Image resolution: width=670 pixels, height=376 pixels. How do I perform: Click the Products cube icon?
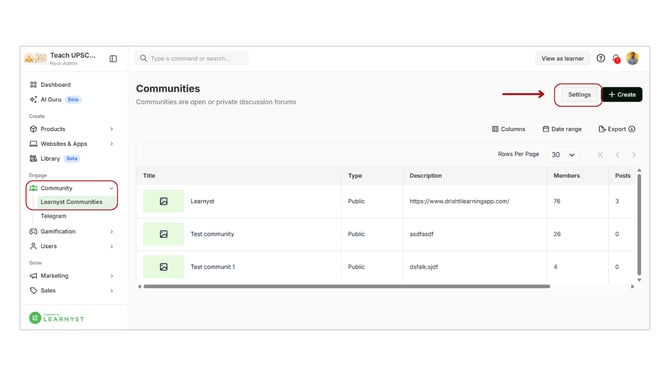(33, 129)
